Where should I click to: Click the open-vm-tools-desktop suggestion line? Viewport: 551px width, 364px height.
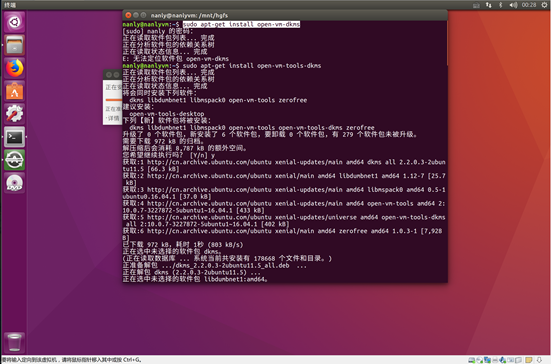167,114
